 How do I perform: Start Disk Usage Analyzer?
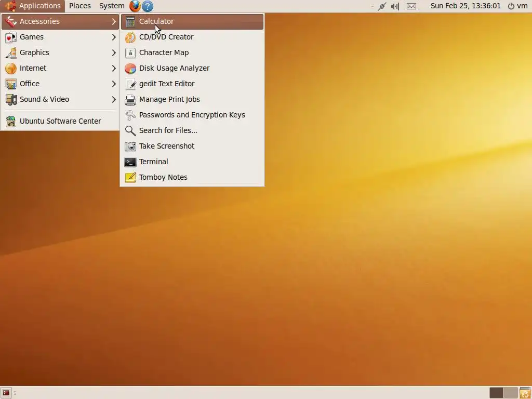tap(192, 68)
